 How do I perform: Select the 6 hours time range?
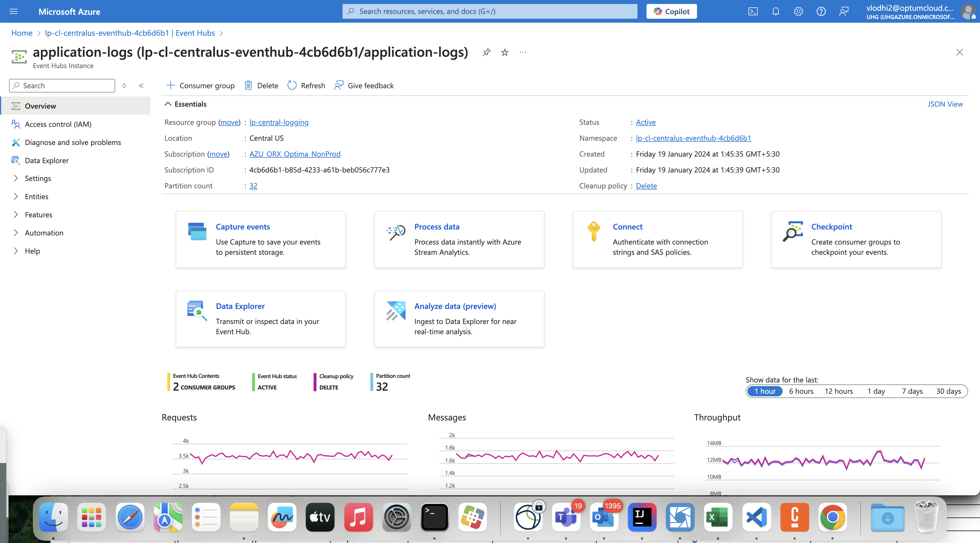(x=801, y=391)
